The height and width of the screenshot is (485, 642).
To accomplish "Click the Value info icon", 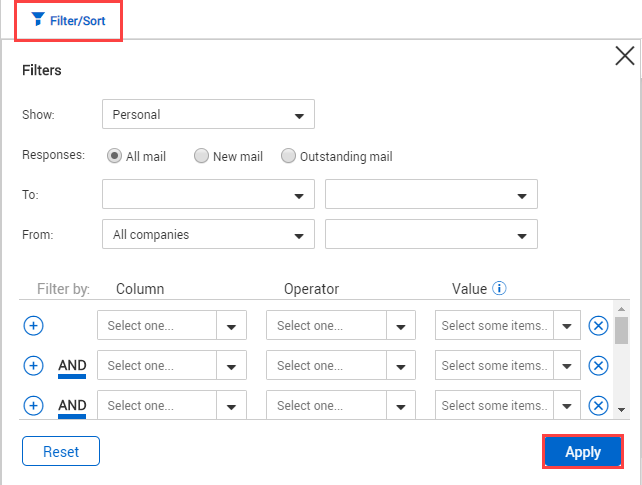I will (x=499, y=289).
